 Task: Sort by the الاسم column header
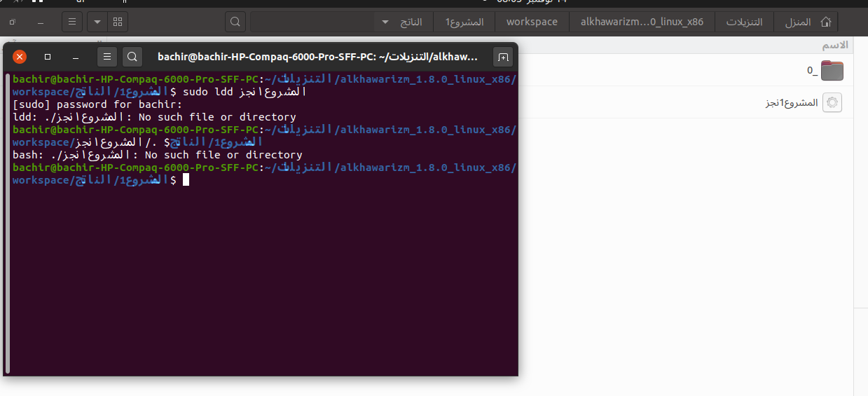(834, 45)
